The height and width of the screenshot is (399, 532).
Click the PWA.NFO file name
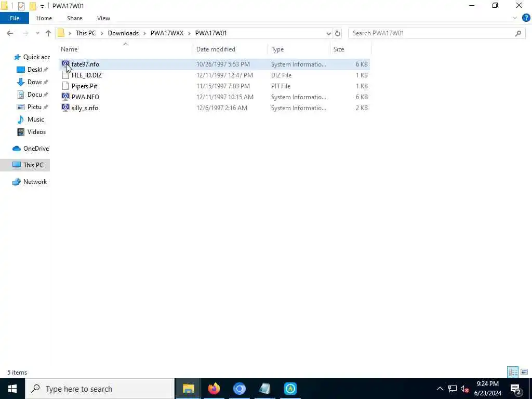(85, 97)
